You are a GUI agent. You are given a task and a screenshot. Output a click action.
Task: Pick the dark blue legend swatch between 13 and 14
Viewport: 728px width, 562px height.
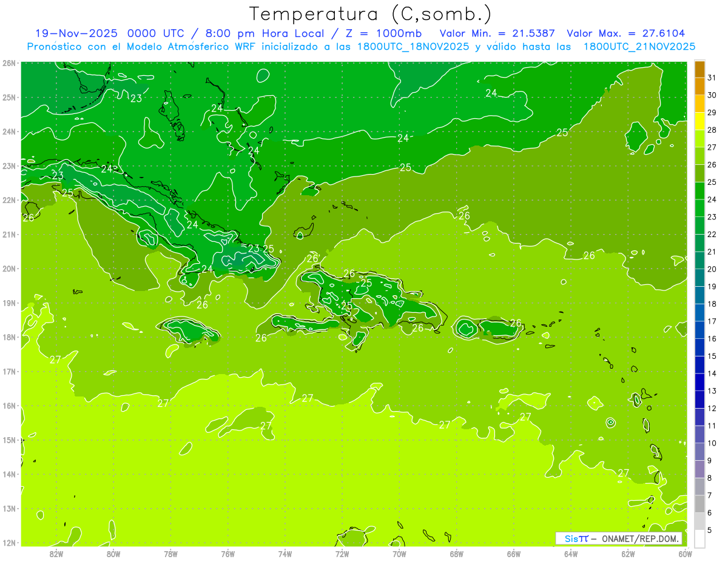click(699, 382)
